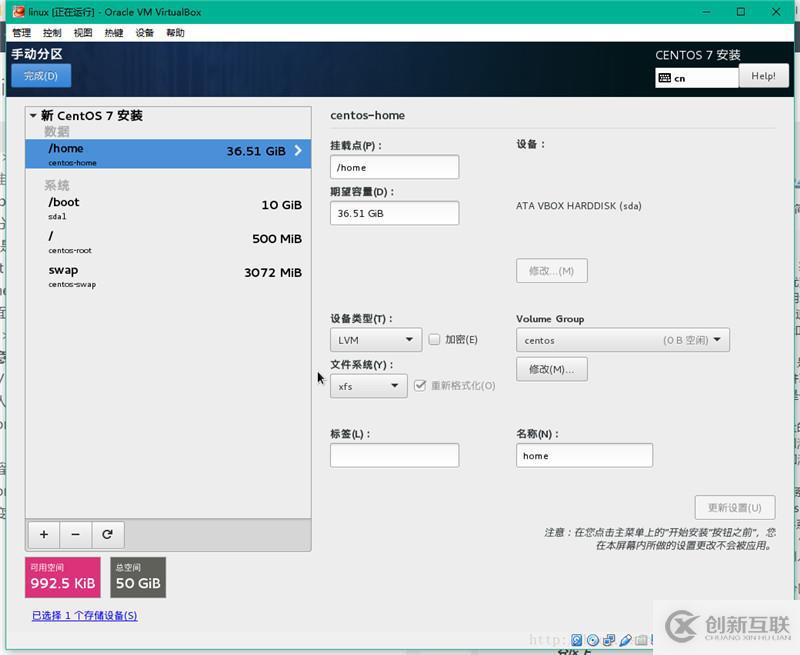The width and height of the screenshot is (800, 655).
Task: Open the 控制 menu
Action: pyautogui.click(x=52, y=33)
